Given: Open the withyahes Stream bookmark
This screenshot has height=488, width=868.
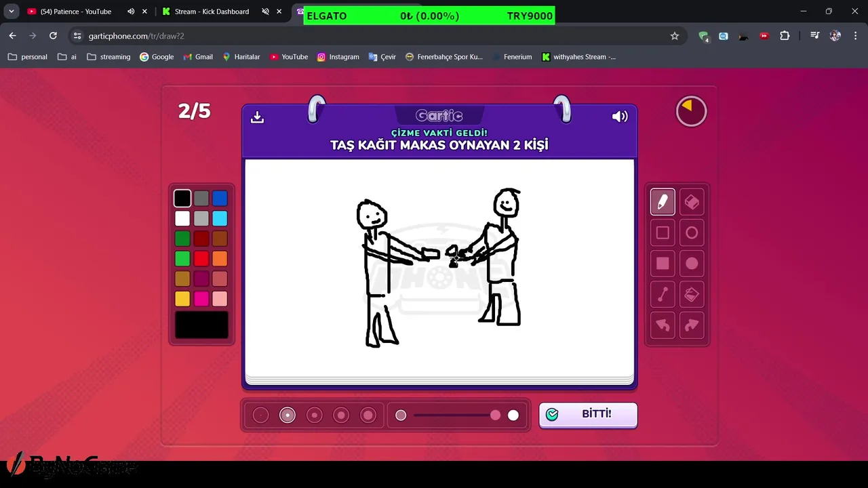Looking at the screenshot, I should coord(578,57).
